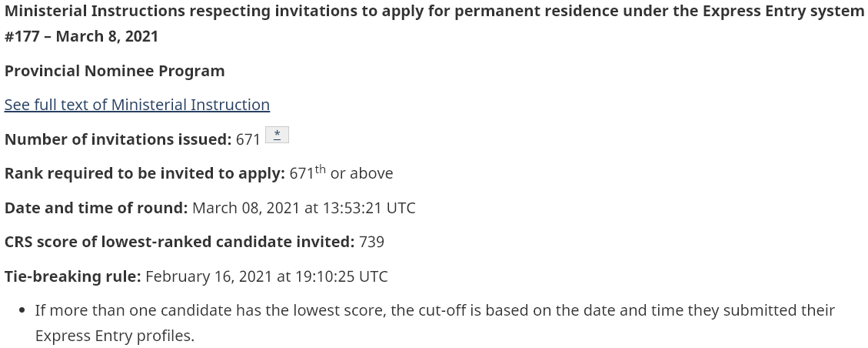Click the "Express Entry profiles." closing text
This screenshot has height=348, width=868.
coord(115,336)
